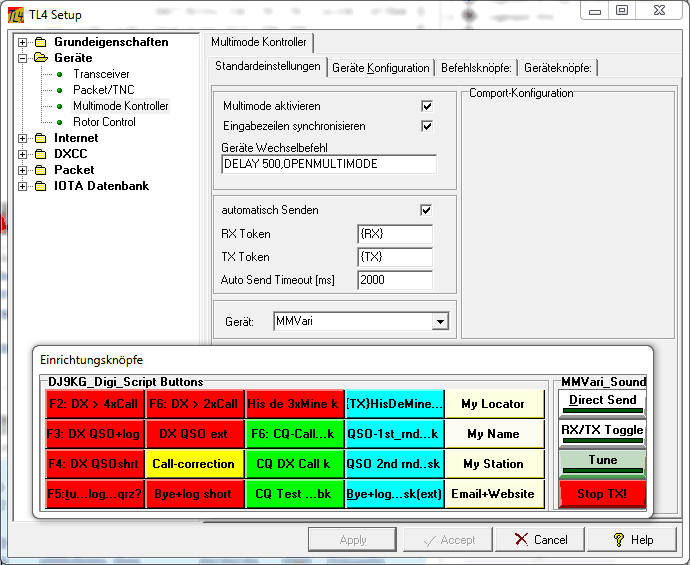Click the My Station button

point(494,464)
